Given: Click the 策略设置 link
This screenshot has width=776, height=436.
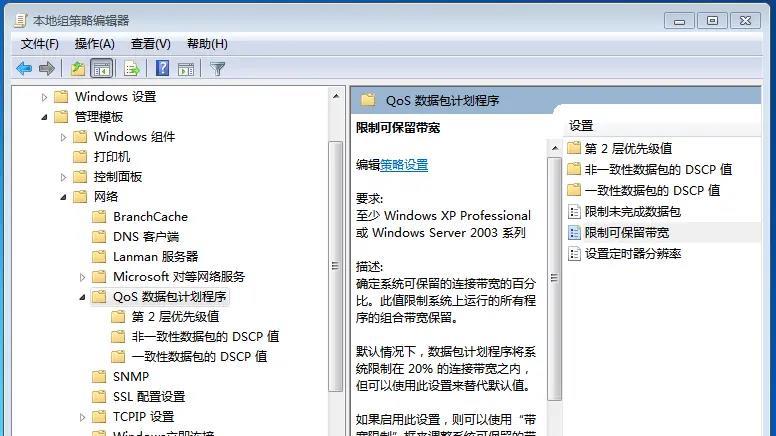Looking at the screenshot, I should click(404, 165).
